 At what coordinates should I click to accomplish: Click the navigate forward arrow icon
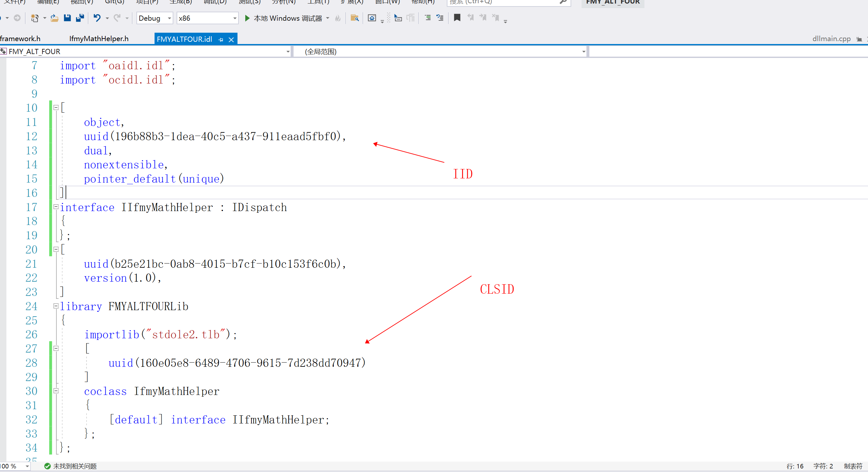[x=17, y=18]
